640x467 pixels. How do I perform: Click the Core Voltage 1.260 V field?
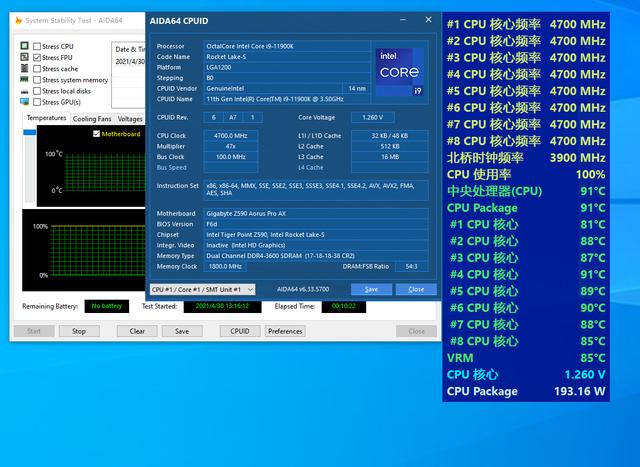click(x=373, y=118)
